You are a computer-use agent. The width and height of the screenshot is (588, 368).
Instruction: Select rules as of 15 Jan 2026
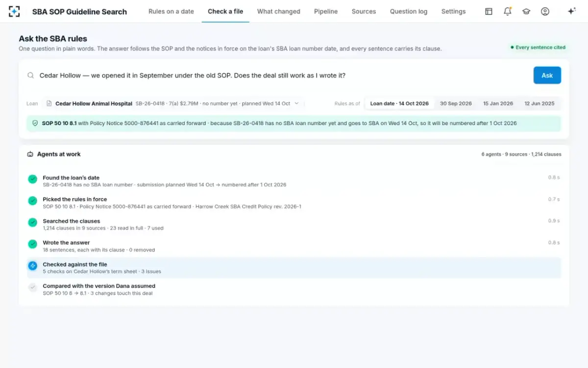[x=498, y=104]
